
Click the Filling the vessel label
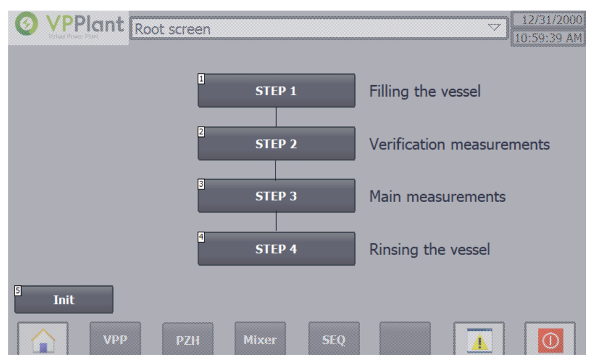425,91
